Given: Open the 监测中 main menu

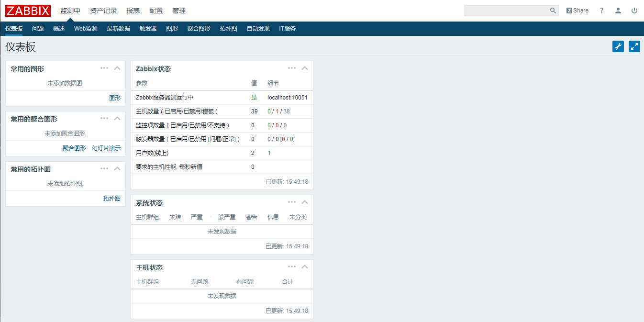Looking at the screenshot, I should point(70,11).
